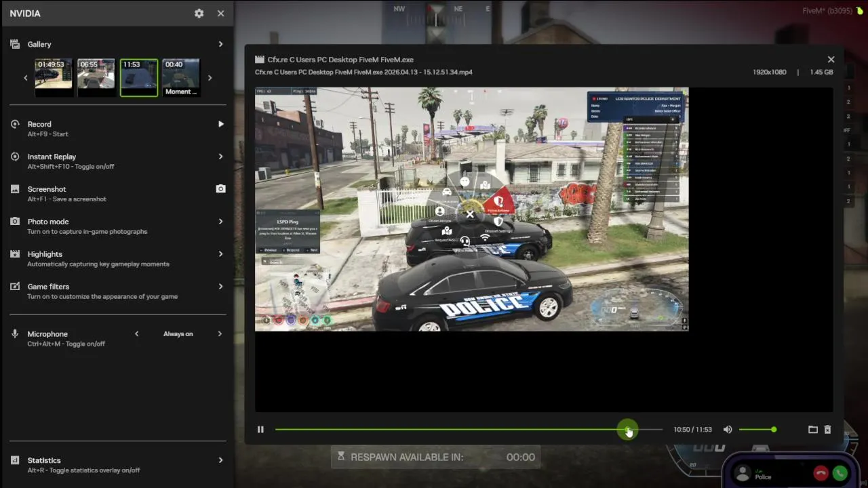Image resolution: width=868 pixels, height=488 pixels.
Task: Open the Game filters menu item
Action: pyautogui.click(x=118, y=291)
